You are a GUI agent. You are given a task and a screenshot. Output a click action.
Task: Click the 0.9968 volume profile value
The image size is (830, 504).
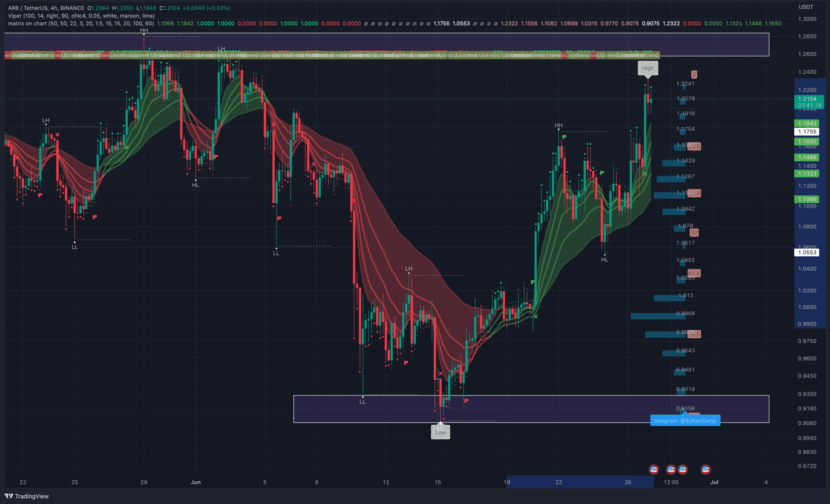point(685,314)
